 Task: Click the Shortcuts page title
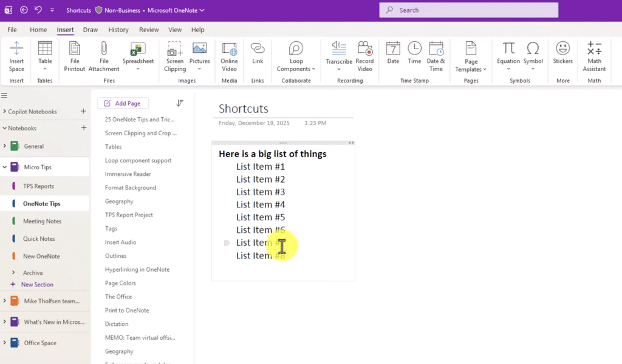click(x=244, y=109)
